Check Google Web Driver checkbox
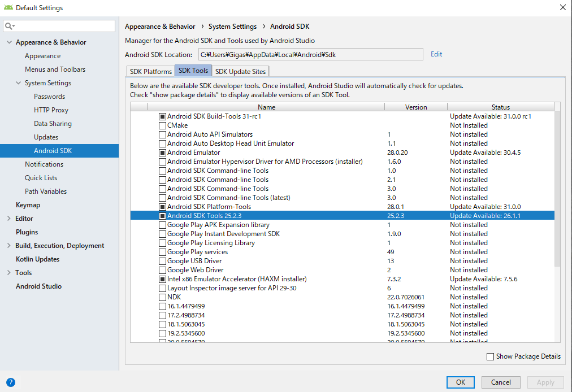 (162, 270)
